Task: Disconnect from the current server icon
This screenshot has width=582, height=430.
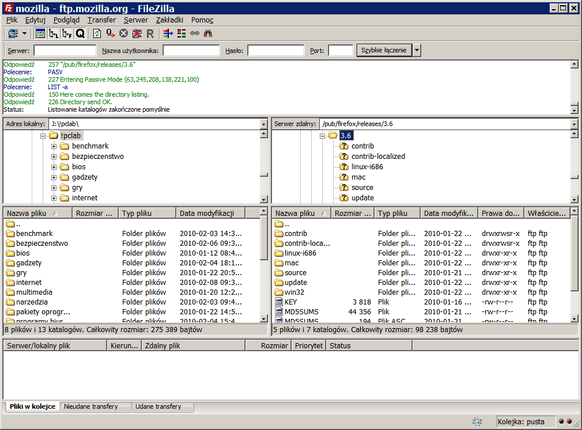Action: point(137,34)
